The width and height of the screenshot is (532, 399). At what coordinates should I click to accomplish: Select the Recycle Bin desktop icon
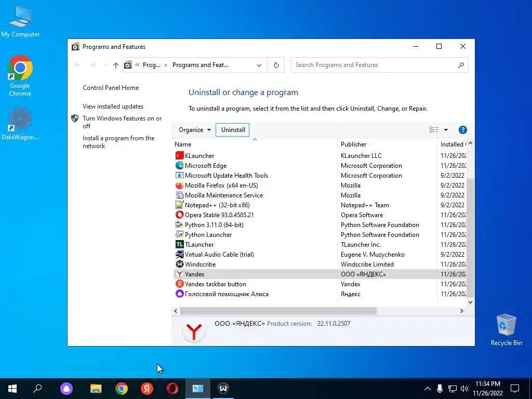[x=506, y=330]
